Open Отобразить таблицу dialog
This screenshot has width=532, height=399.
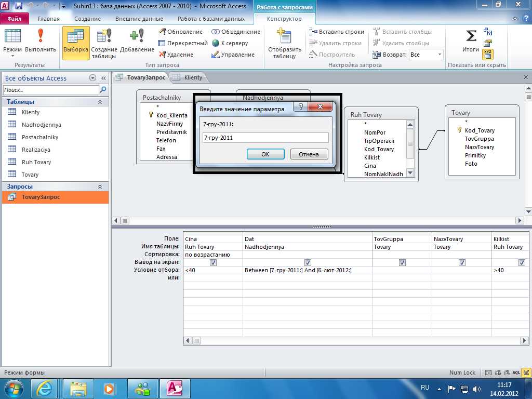(x=285, y=44)
